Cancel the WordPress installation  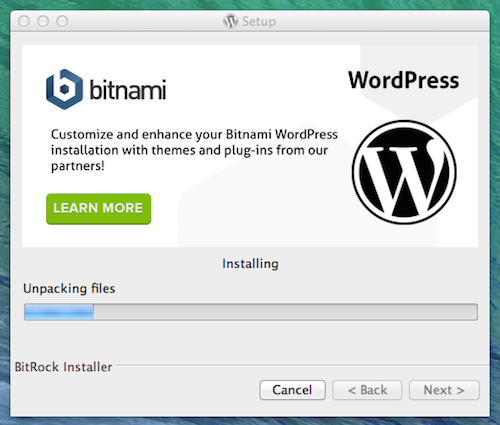click(292, 390)
